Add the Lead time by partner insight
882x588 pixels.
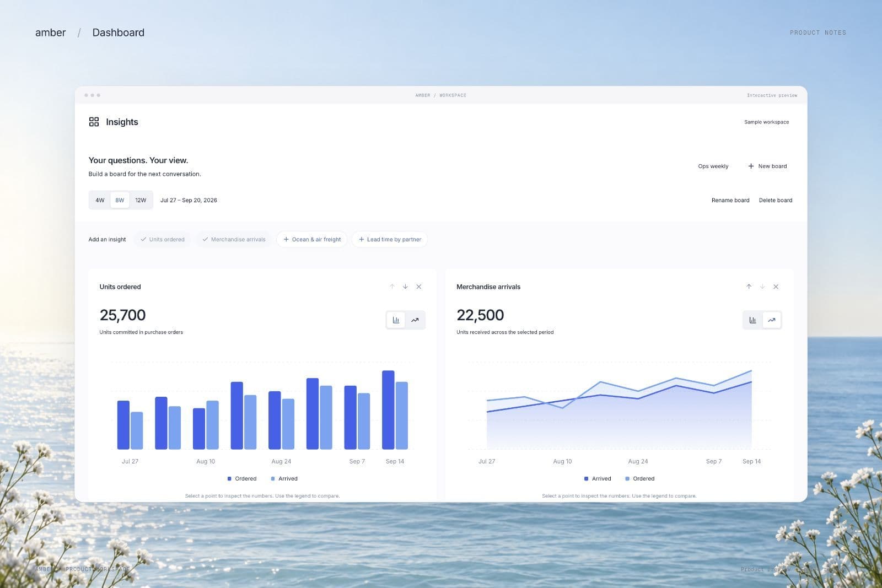coord(390,239)
